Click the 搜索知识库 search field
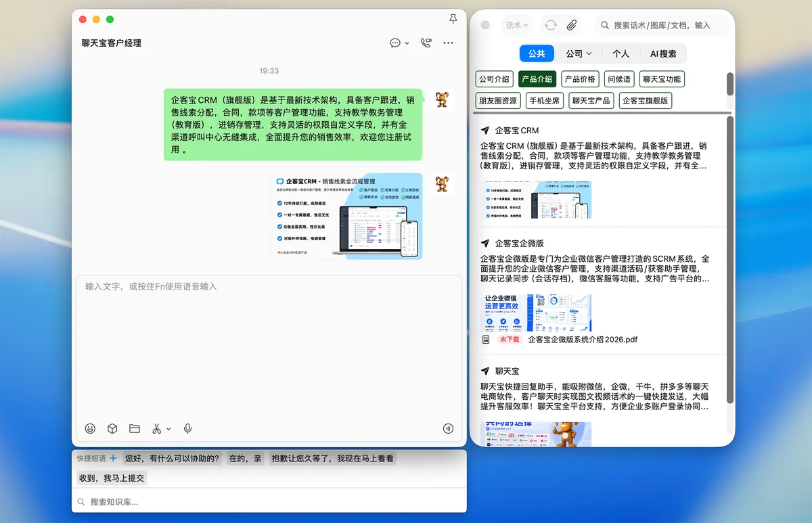This screenshot has width=812, height=523. (x=269, y=502)
